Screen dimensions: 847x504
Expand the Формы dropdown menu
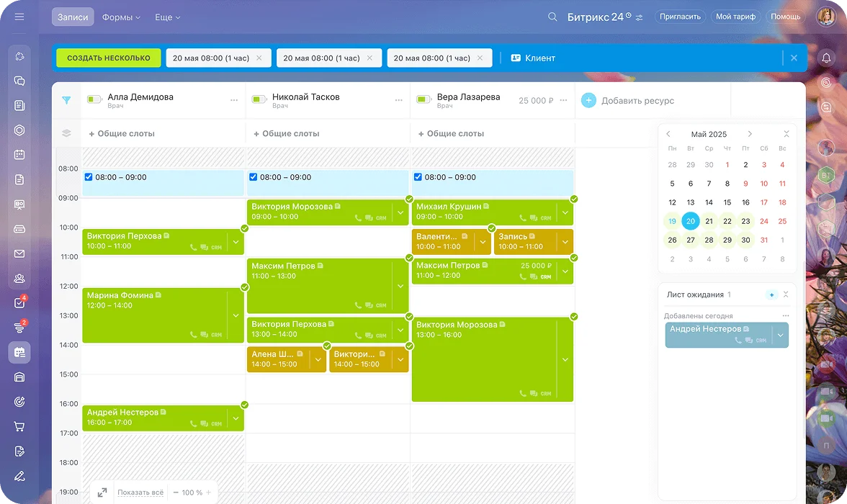pos(121,17)
